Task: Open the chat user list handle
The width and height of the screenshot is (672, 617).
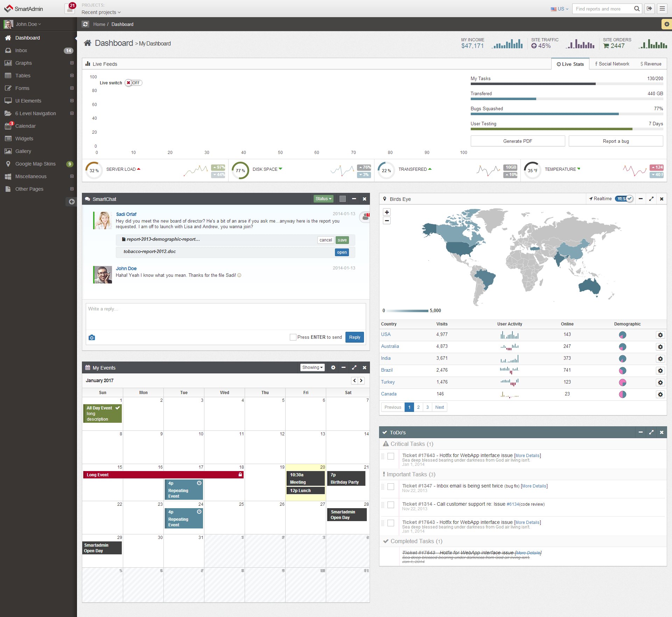Action: coord(365,217)
